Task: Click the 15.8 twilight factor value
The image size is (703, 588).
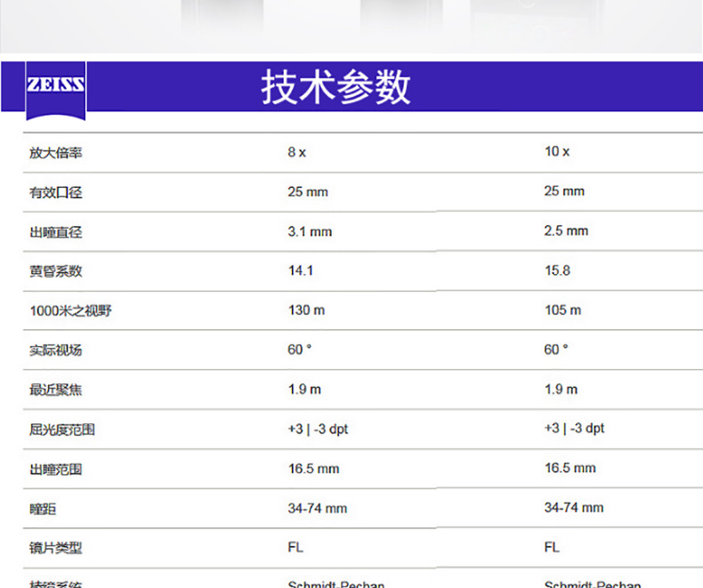Action: click(x=557, y=270)
